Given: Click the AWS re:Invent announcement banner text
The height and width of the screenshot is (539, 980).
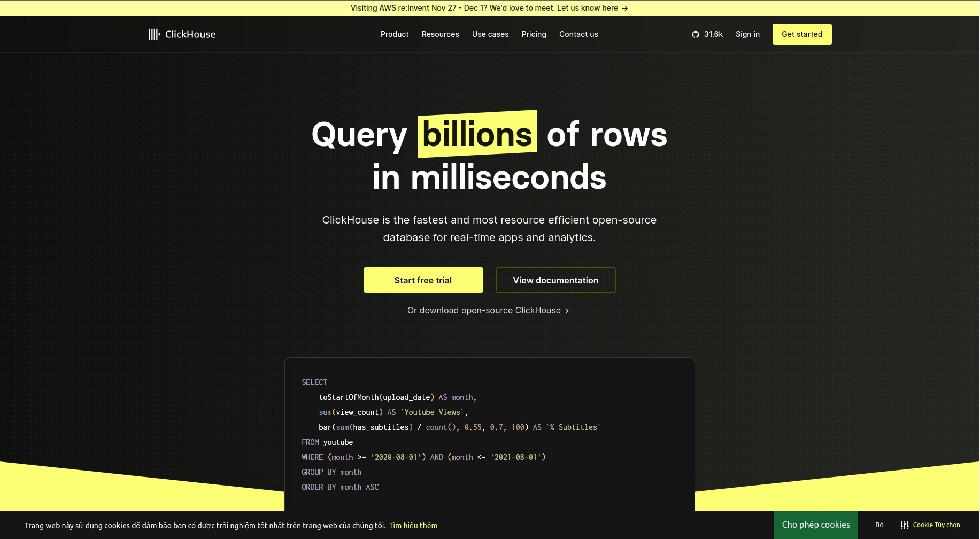Looking at the screenshot, I should coord(484,8).
